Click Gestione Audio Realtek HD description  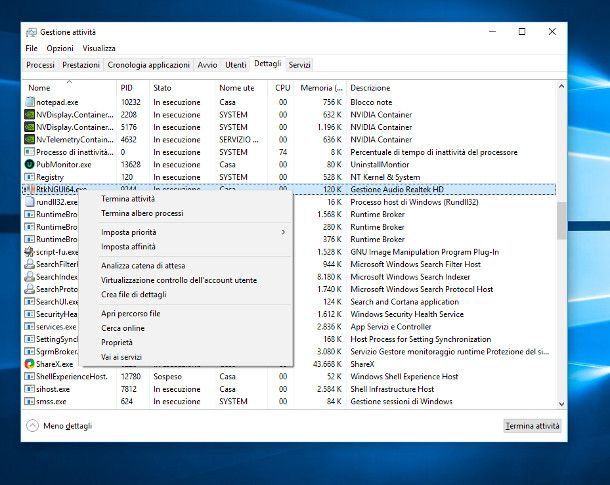[x=397, y=189]
